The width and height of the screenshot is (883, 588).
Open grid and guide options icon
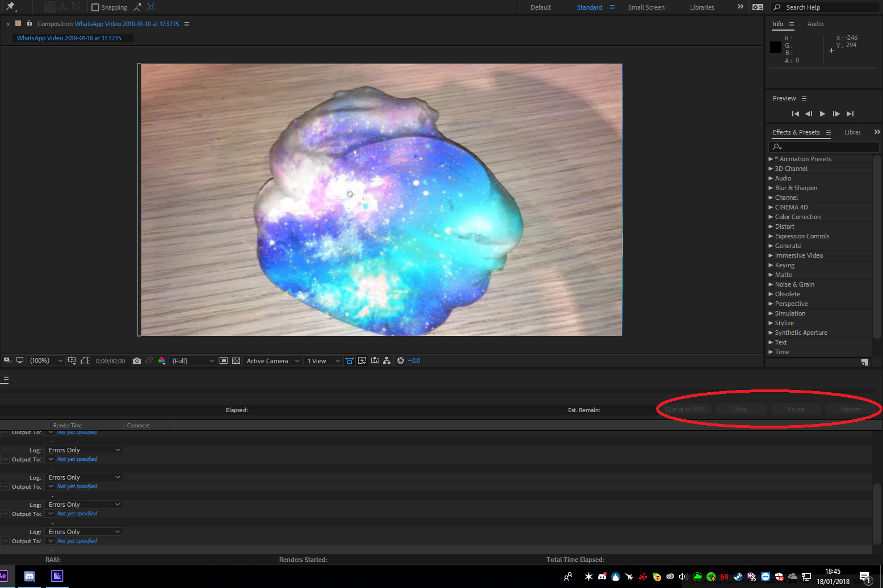tap(72, 360)
